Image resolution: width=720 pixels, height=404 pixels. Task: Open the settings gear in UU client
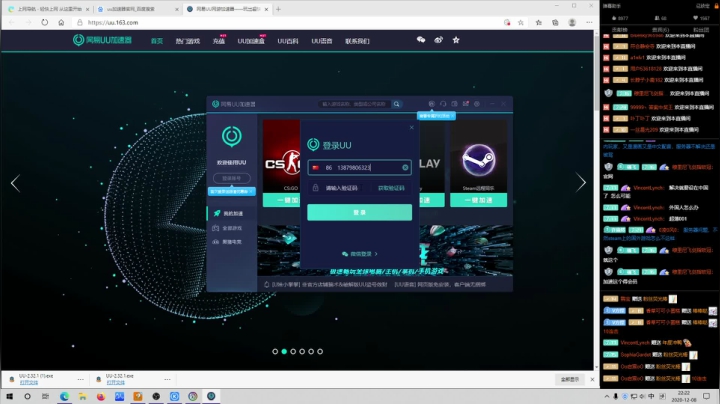(x=477, y=104)
